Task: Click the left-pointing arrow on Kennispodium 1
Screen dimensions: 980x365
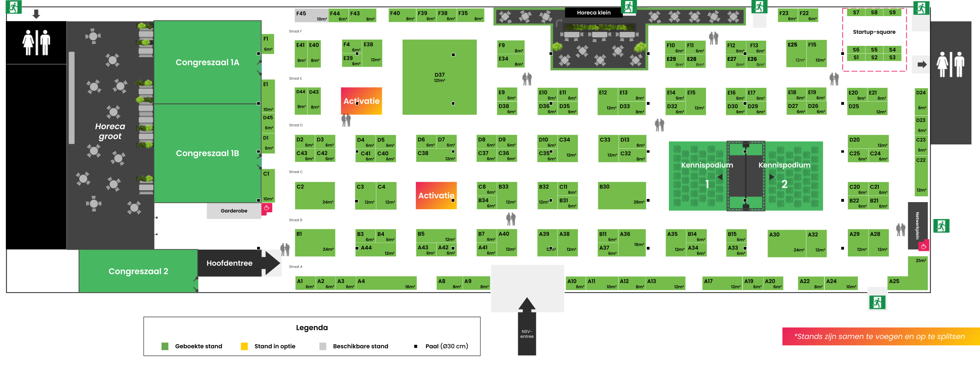Action: pos(720,177)
